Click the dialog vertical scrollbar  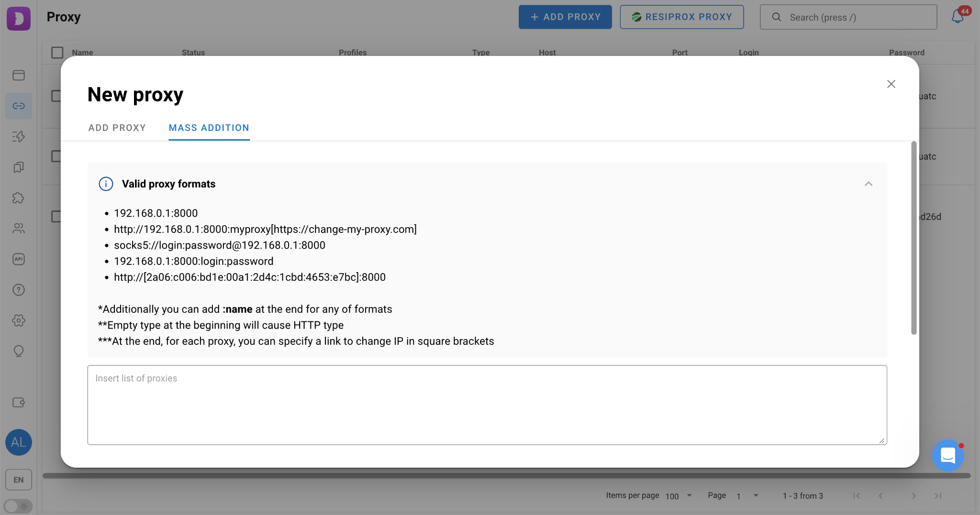click(x=913, y=238)
